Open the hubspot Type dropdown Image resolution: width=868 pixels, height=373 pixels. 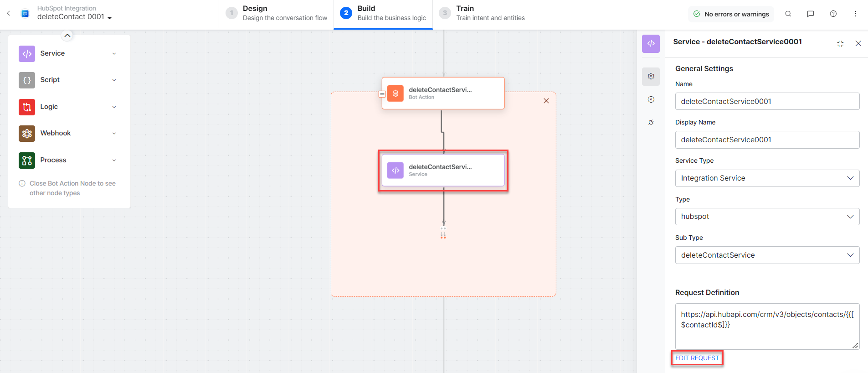tap(767, 217)
